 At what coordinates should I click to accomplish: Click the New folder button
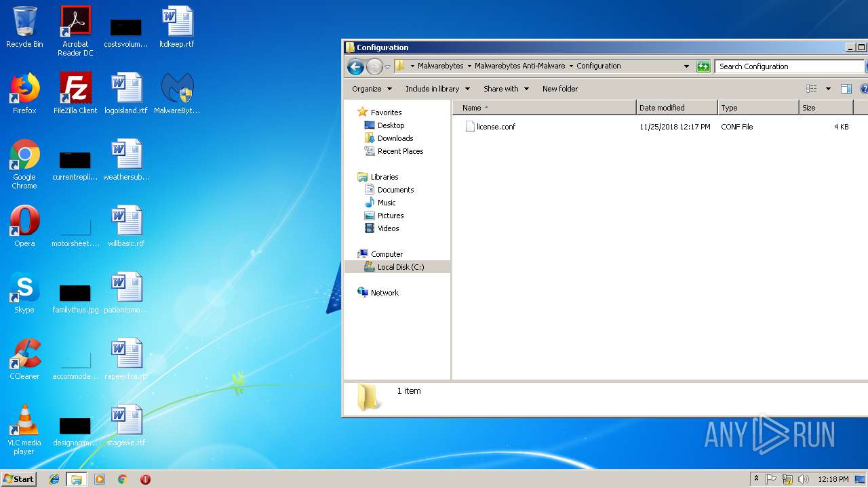(560, 89)
